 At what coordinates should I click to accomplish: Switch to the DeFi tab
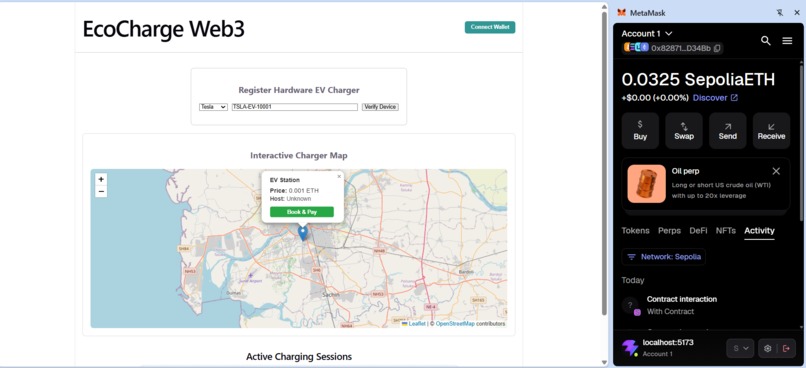pyautogui.click(x=698, y=231)
